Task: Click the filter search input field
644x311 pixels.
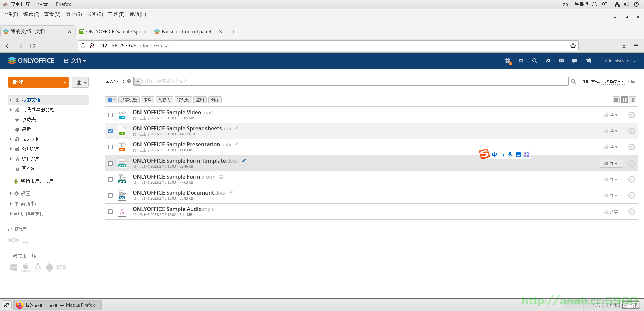Action: [x=351, y=81]
